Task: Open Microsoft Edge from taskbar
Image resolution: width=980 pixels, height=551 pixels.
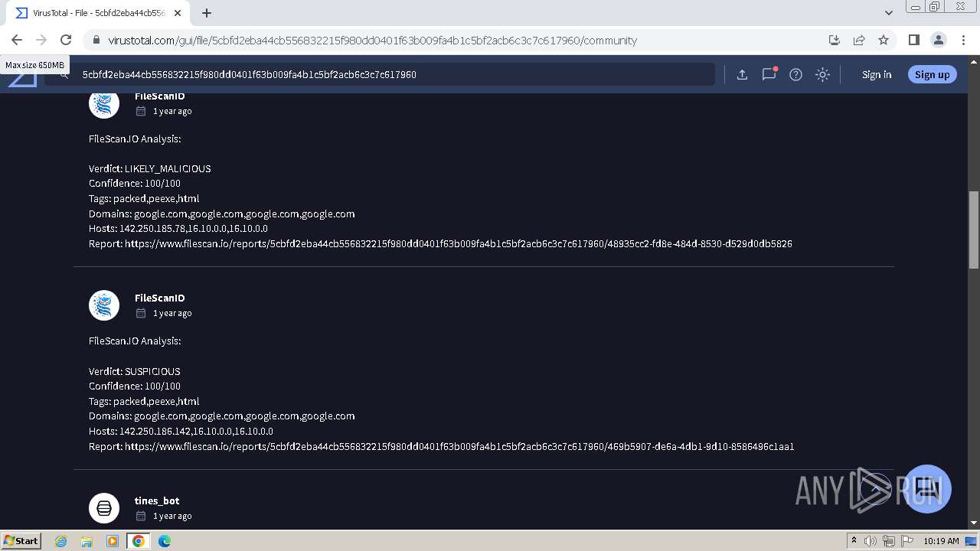Action: click(165, 541)
